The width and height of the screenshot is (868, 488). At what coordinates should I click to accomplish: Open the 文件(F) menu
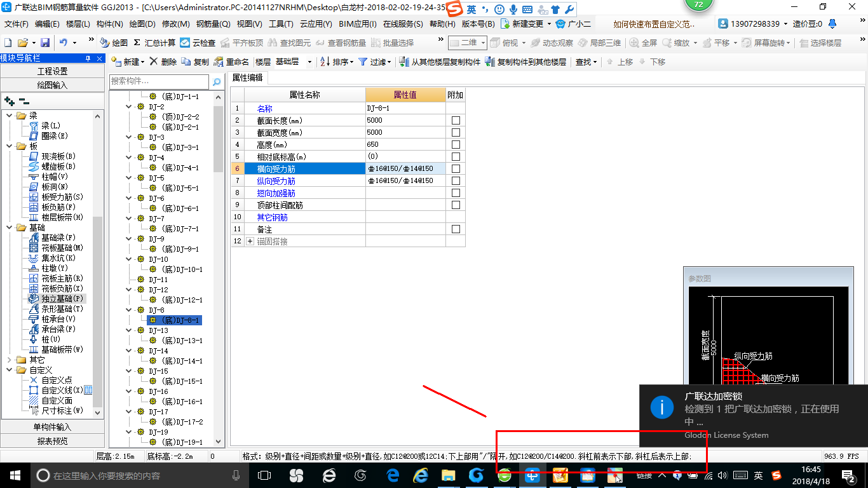pos(16,24)
